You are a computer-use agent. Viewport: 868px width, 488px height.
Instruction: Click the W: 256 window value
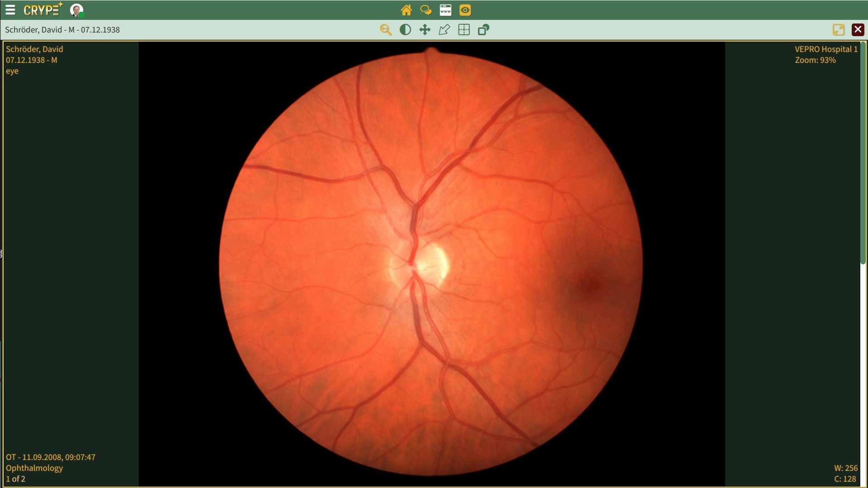tap(845, 468)
